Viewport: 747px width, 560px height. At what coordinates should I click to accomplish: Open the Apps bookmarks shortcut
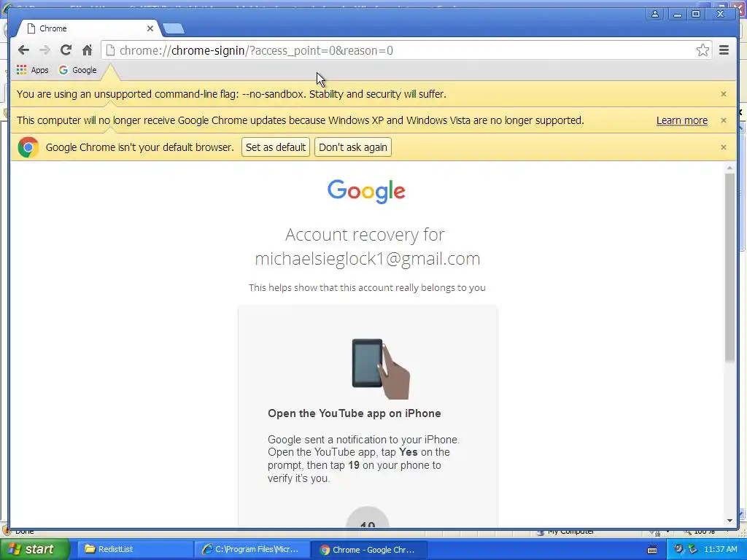(32, 70)
